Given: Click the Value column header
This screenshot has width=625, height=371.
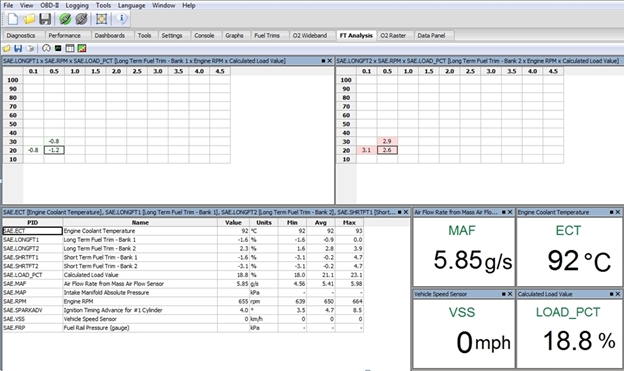Looking at the screenshot, I should [x=234, y=222].
